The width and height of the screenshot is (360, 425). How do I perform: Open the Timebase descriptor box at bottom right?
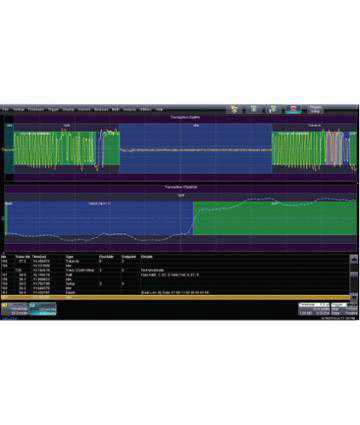(314, 309)
